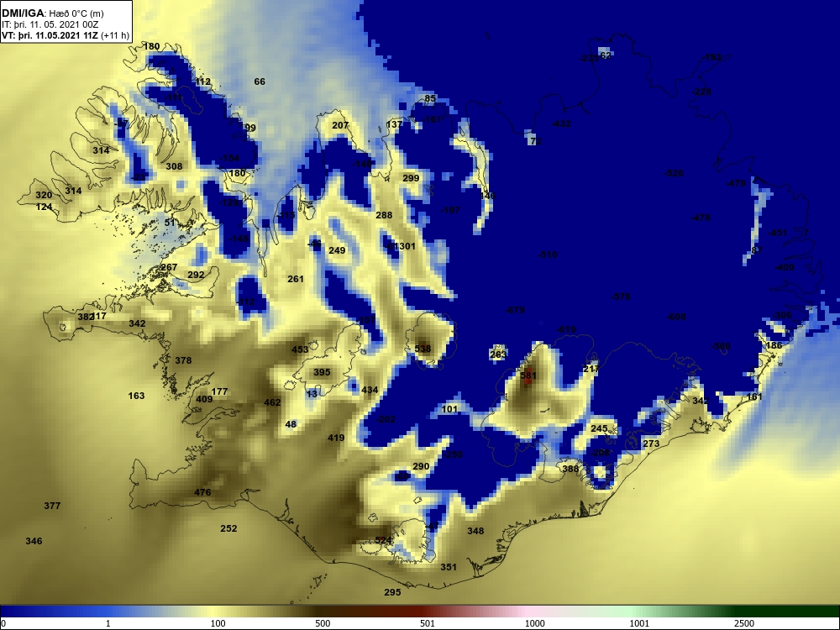This screenshot has width=840, height=630.
Task: Click the map value 137
Action: coord(394,124)
